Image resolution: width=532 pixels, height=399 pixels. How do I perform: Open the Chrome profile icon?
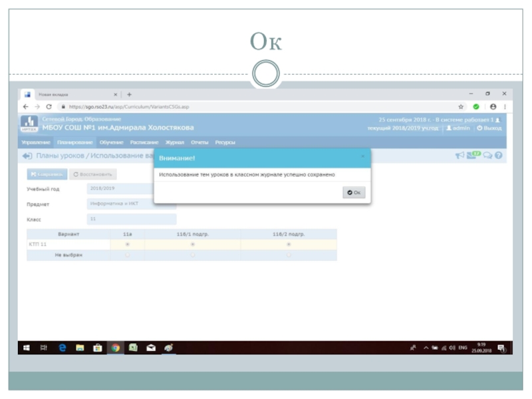[x=493, y=106]
